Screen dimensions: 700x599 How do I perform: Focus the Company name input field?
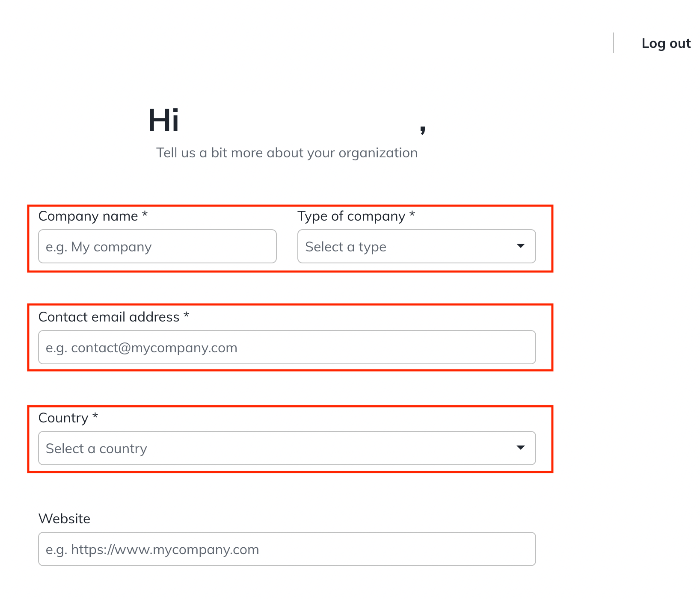coord(157,246)
